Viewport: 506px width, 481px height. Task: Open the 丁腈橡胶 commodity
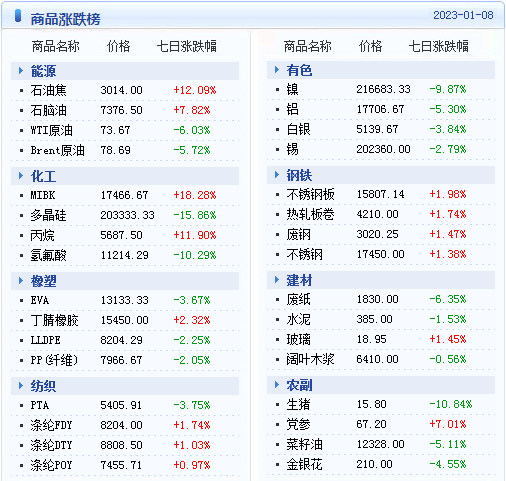tap(54, 320)
